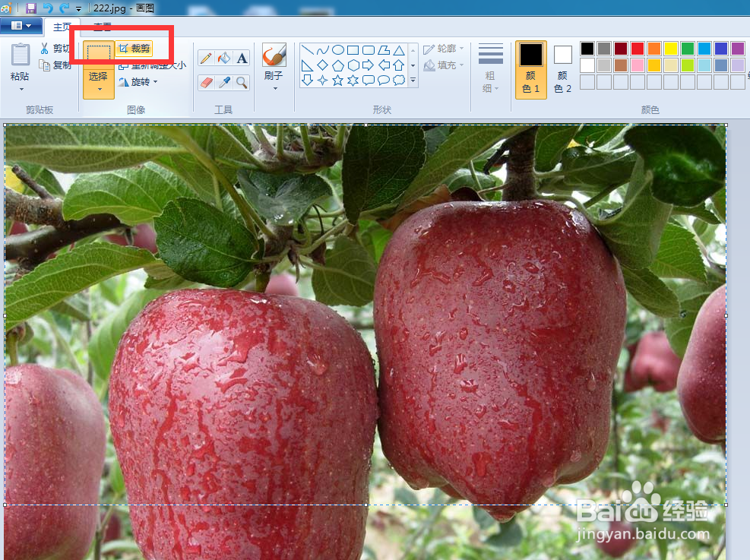Select the Eraser tool
The height and width of the screenshot is (560, 750).
(206, 83)
